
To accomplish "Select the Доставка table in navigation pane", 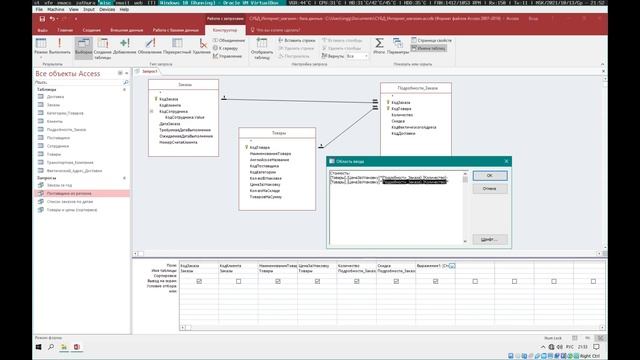I will pos(56,97).
